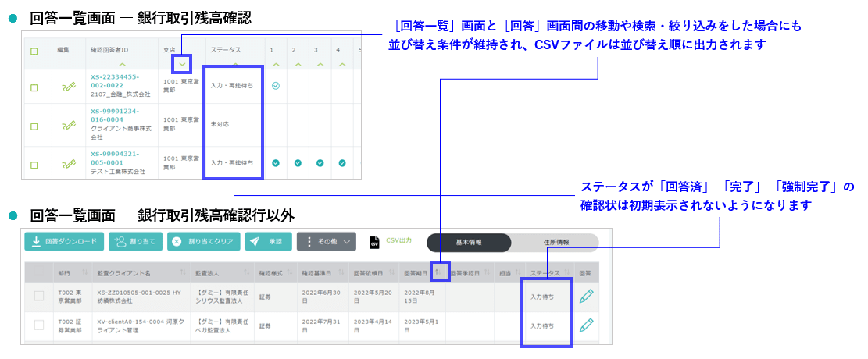This screenshot has width=868, height=359.
Task: Click the 回答ダウンロード button
Action: point(63,242)
